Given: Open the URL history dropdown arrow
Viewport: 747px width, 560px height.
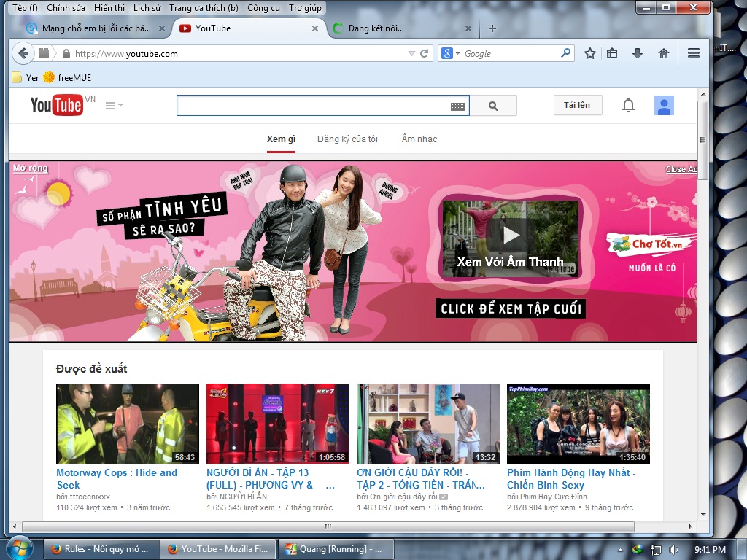Looking at the screenshot, I should (411, 54).
